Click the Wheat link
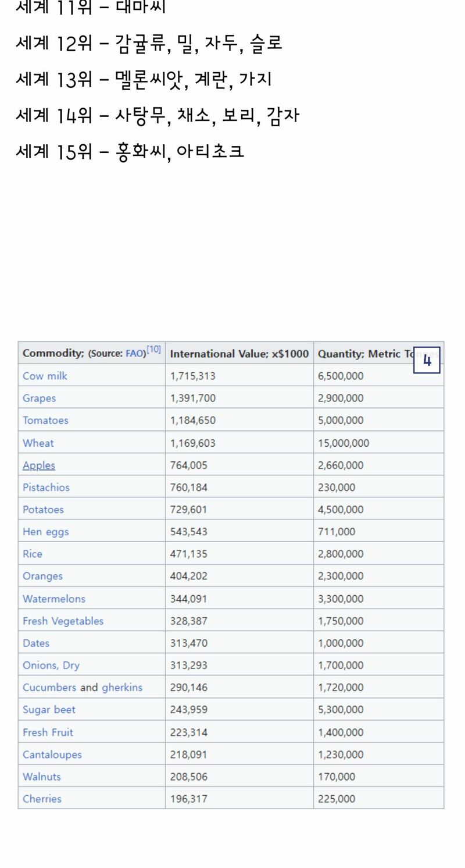Viewport: 465px width, 868px height. (x=38, y=443)
